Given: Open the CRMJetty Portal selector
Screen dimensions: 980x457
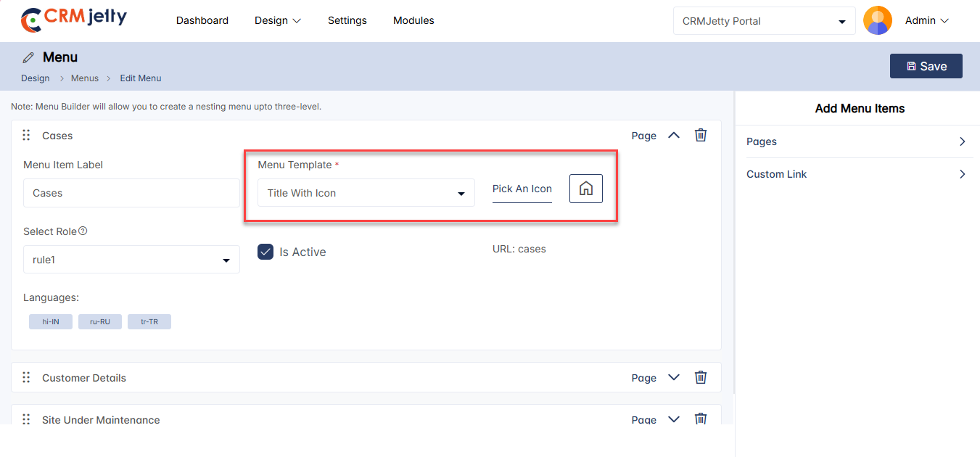Looking at the screenshot, I should point(764,21).
